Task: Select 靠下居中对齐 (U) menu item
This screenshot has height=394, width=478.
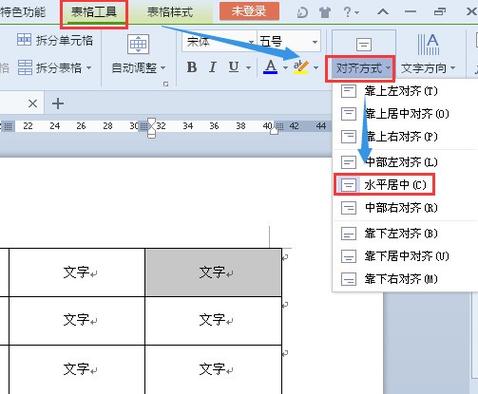Action: tap(406, 256)
